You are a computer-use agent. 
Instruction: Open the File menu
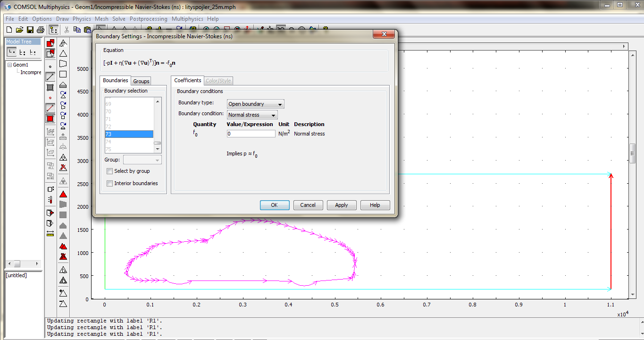(10, 19)
